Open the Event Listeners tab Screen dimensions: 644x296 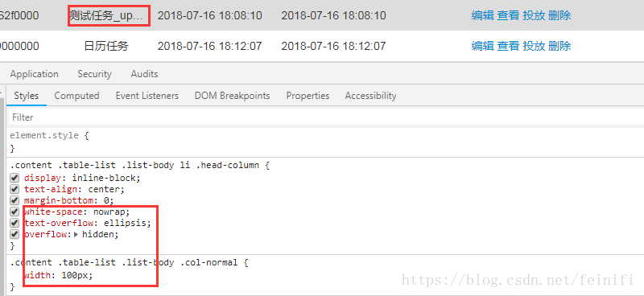point(147,96)
